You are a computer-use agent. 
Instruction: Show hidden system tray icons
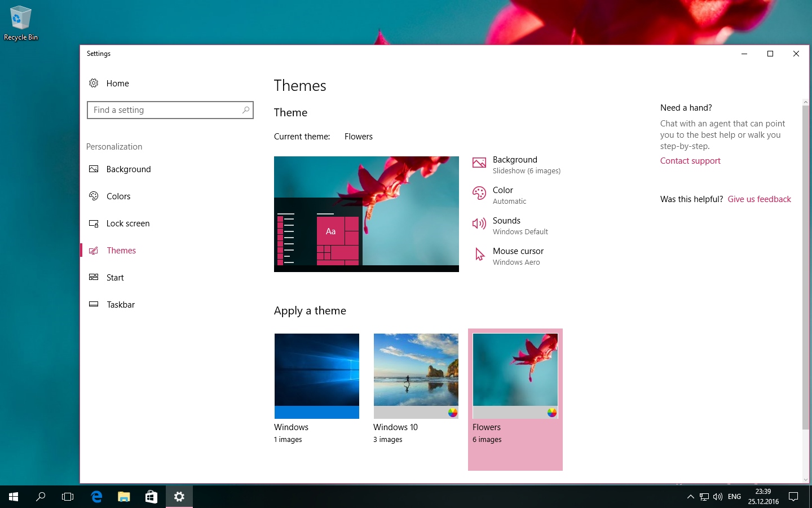tap(691, 497)
